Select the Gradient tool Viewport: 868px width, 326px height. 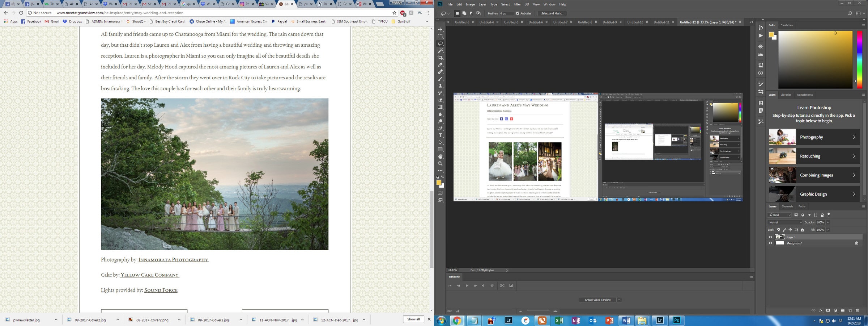(440, 107)
